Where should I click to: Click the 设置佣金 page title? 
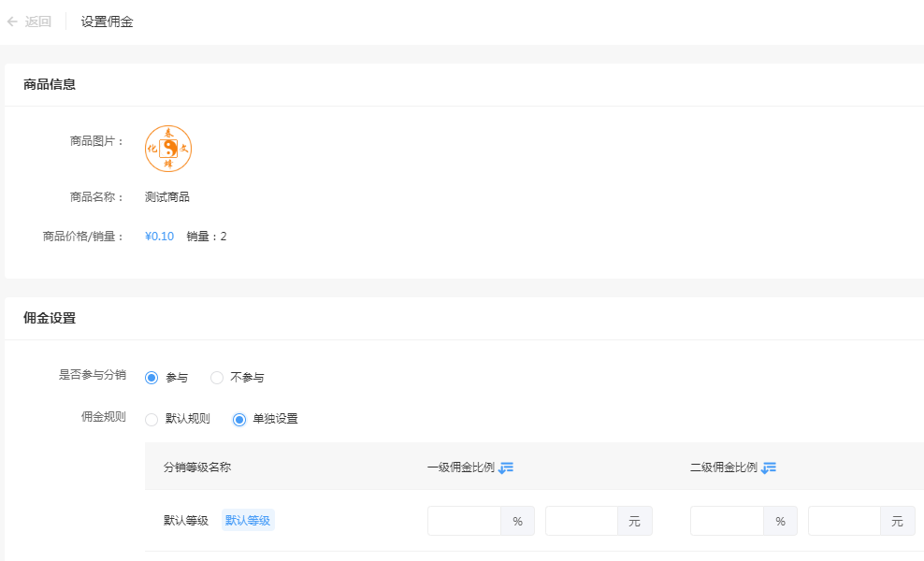pos(107,22)
